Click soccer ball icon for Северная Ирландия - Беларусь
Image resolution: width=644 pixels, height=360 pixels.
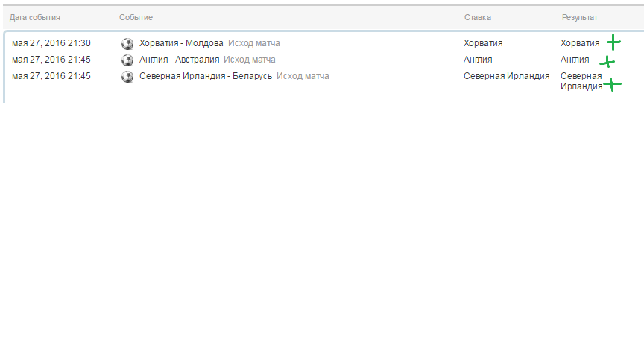click(x=127, y=76)
